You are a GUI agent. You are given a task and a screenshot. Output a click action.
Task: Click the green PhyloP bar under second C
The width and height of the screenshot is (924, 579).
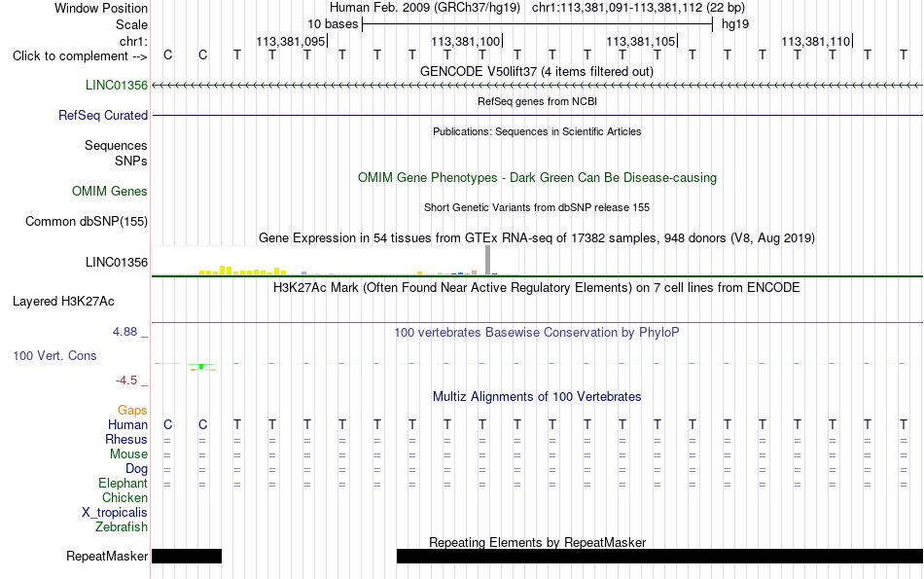coord(201,367)
